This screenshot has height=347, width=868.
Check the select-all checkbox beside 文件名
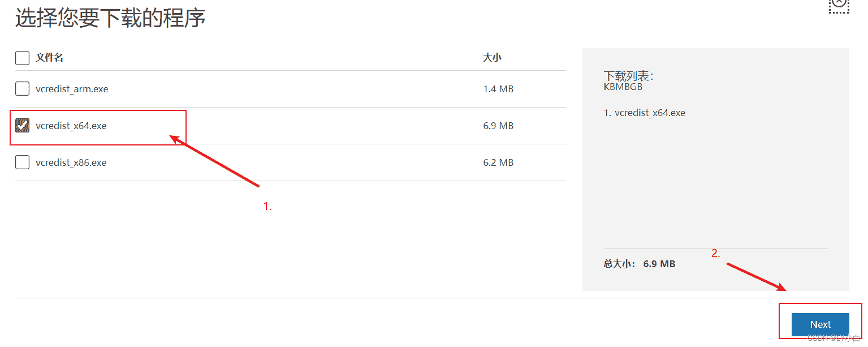(x=22, y=58)
